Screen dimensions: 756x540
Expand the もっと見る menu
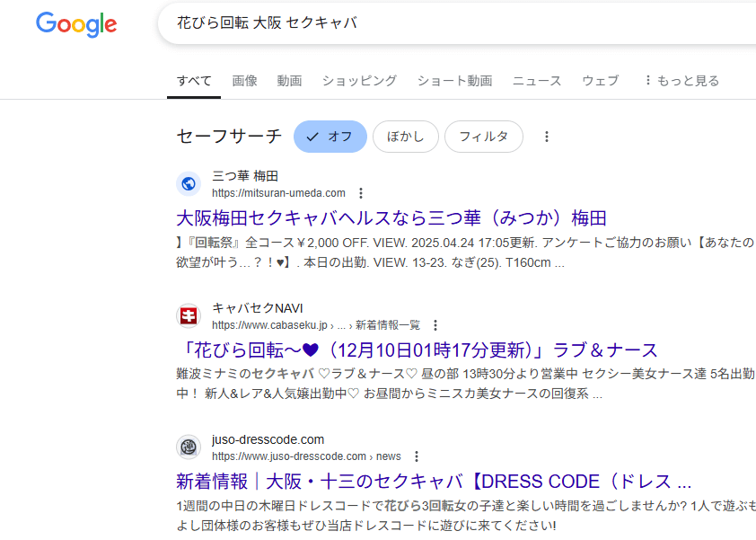(x=681, y=81)
